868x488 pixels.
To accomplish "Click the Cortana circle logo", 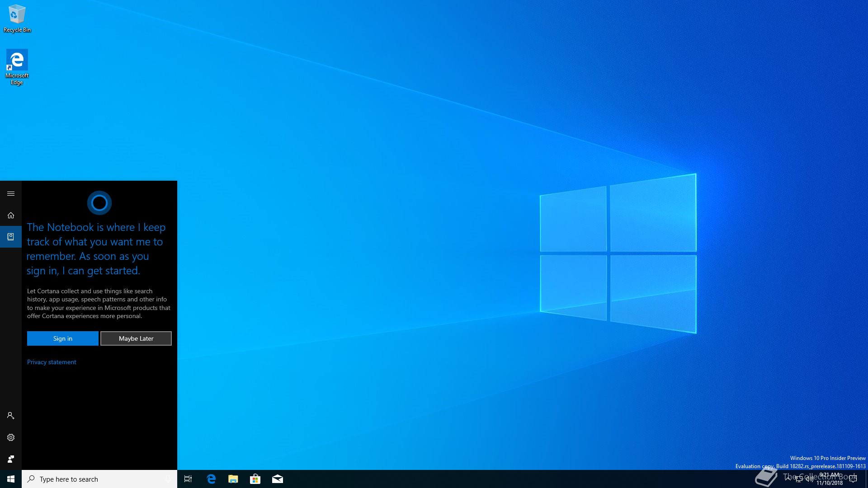I will point(99,203).
